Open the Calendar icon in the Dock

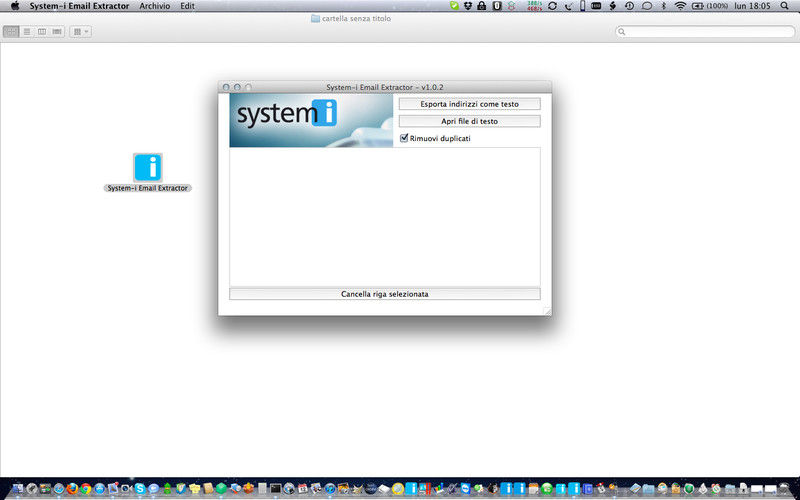click(x=303, y=488)
